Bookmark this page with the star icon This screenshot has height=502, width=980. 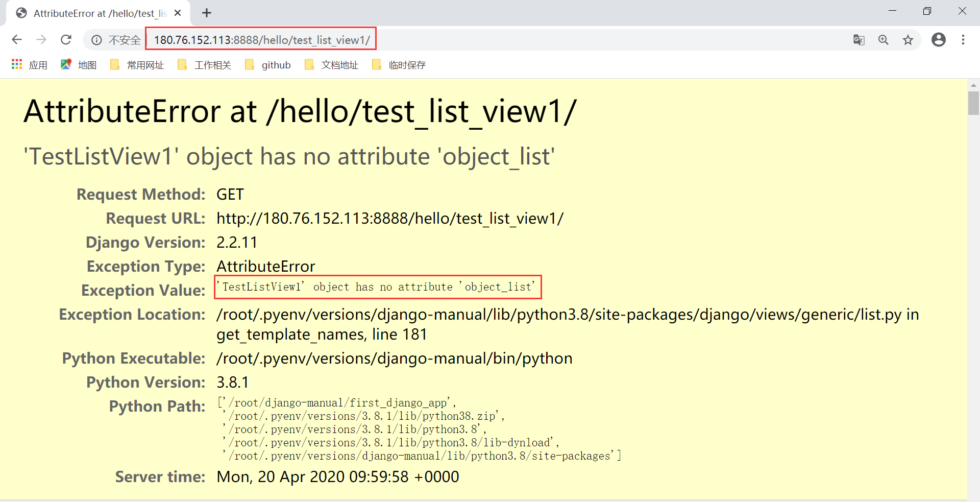tap(908, 40)
